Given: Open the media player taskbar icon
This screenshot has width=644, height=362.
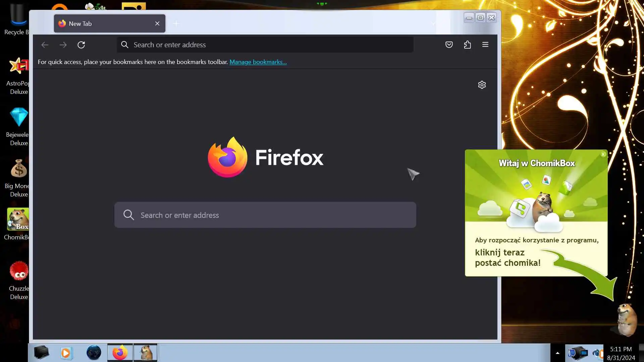Looking at the screenshot, I should click(66, 353).
